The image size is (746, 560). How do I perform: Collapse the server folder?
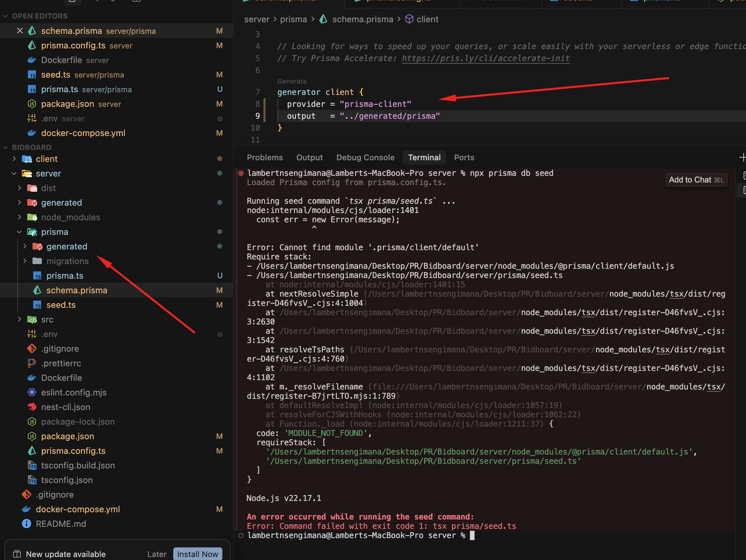(14, 173)
